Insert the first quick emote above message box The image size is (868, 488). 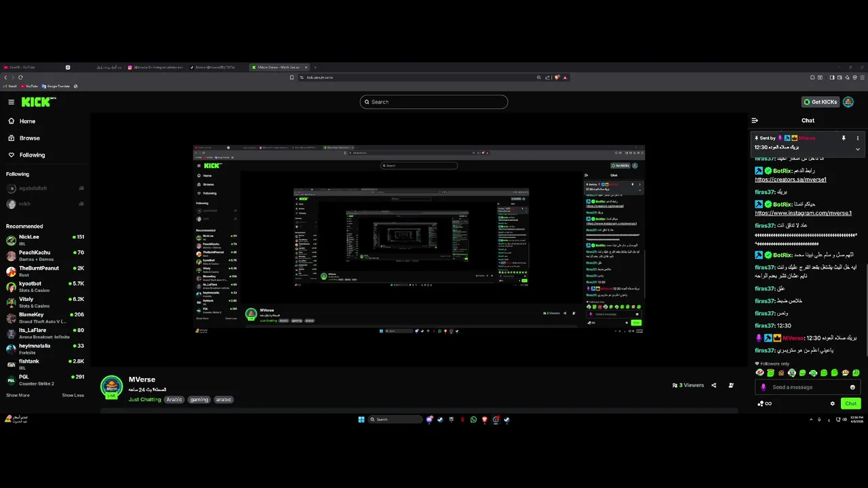pyautogui.click(x=759, y=373)
